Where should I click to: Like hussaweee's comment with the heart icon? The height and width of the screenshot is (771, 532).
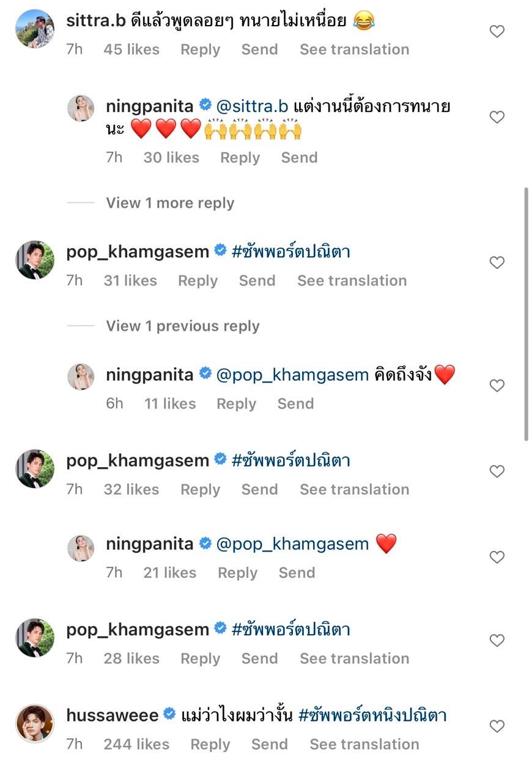(497, 726)
